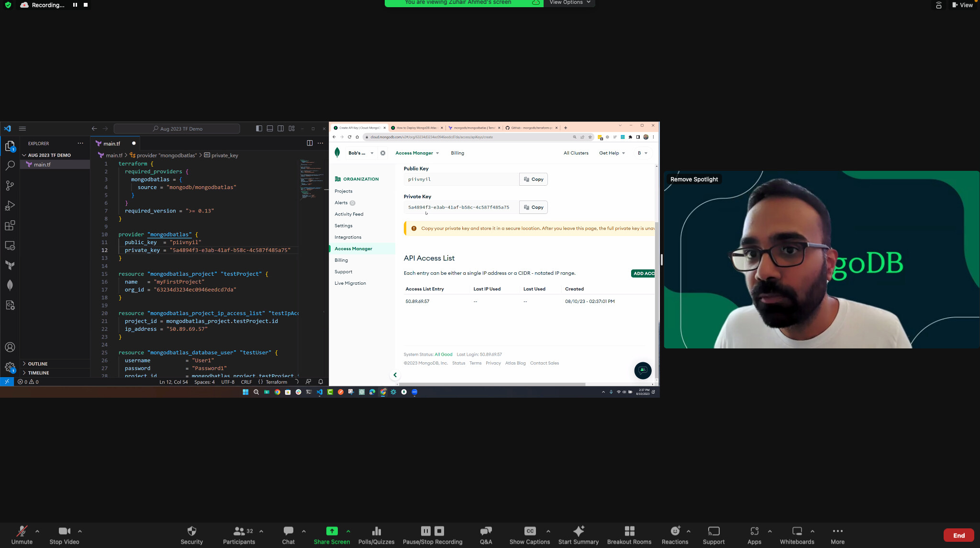Open the Chat panel

point(288,534)
